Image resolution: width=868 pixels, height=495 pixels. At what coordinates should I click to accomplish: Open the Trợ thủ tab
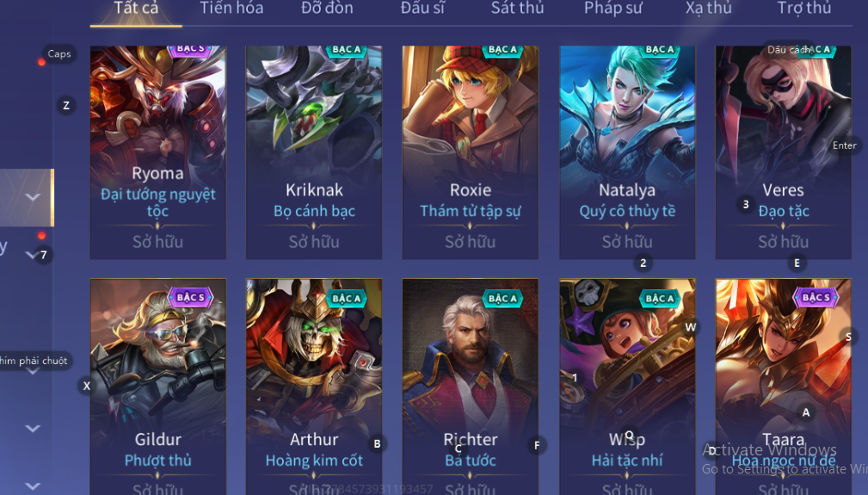tap(804, 9)
